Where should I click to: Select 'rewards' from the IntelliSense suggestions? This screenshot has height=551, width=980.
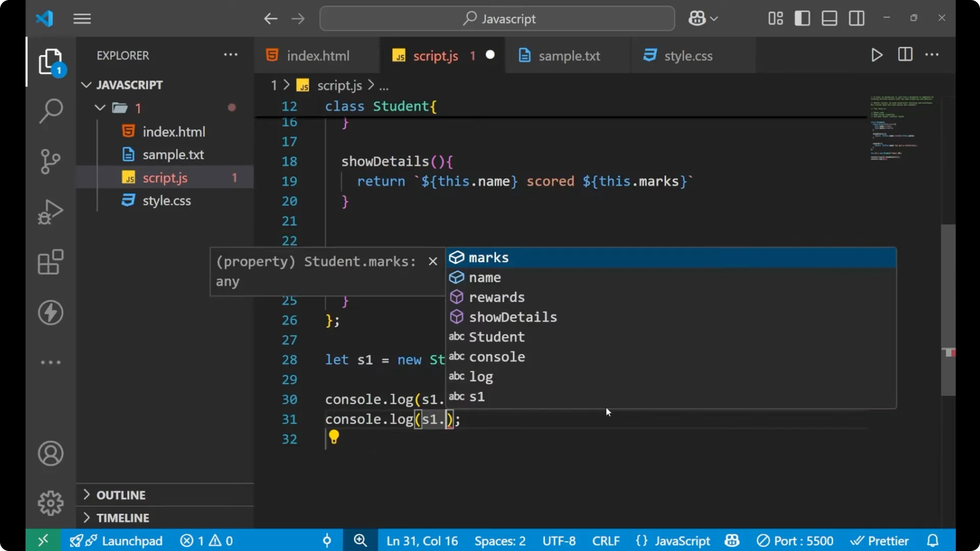pyautogui.click(x=497, y=297)
